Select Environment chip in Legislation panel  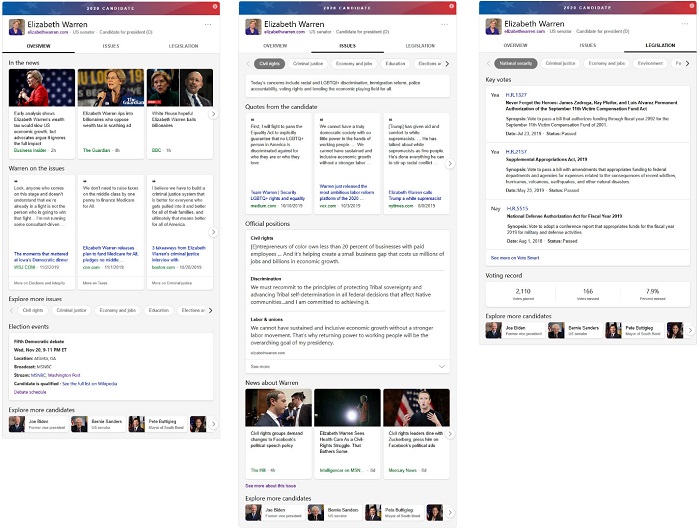click(650, 63)
